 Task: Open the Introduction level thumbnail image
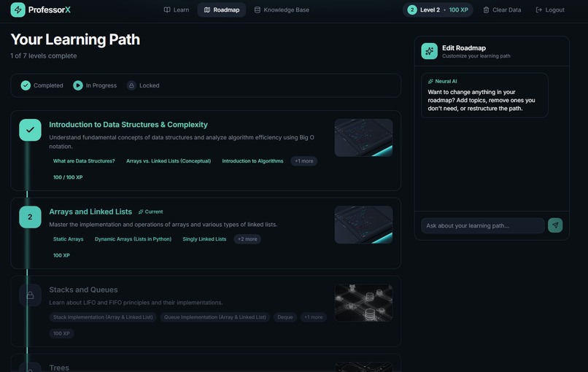363,138
